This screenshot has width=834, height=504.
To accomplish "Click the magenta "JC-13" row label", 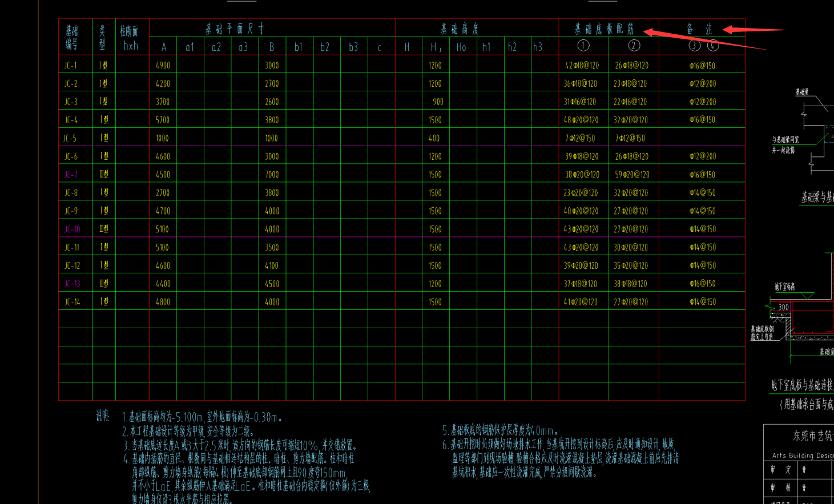I will click(72, 284).
